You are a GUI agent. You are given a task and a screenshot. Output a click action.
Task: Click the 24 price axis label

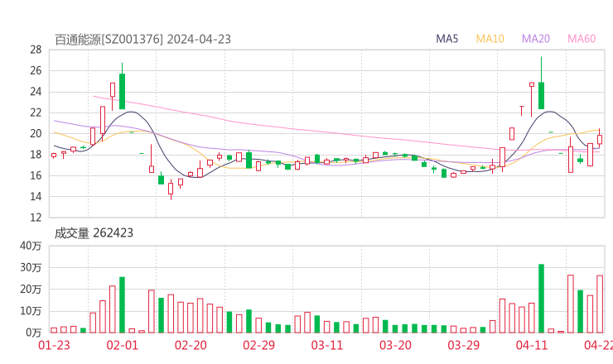[36, 92]
